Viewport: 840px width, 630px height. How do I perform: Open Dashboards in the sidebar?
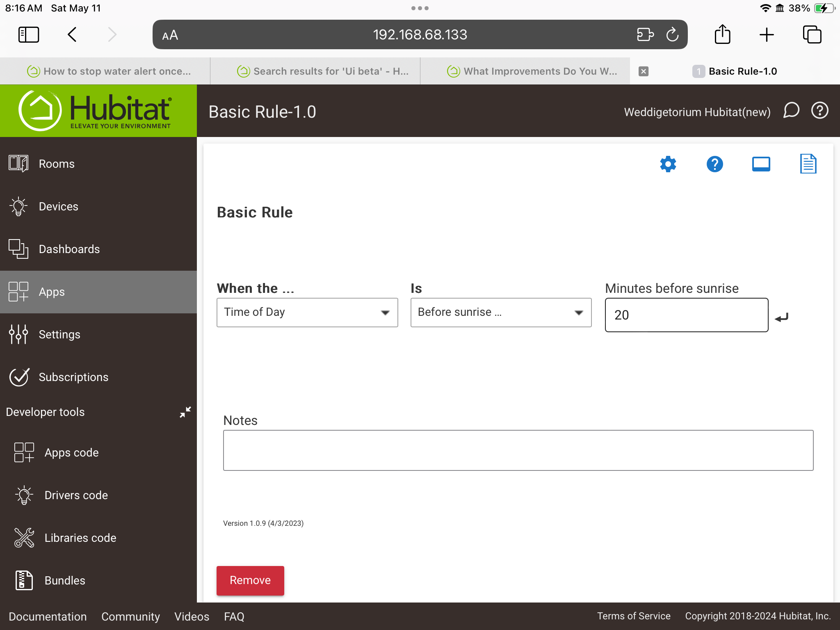pyautogui.click(x=98, y=249)
